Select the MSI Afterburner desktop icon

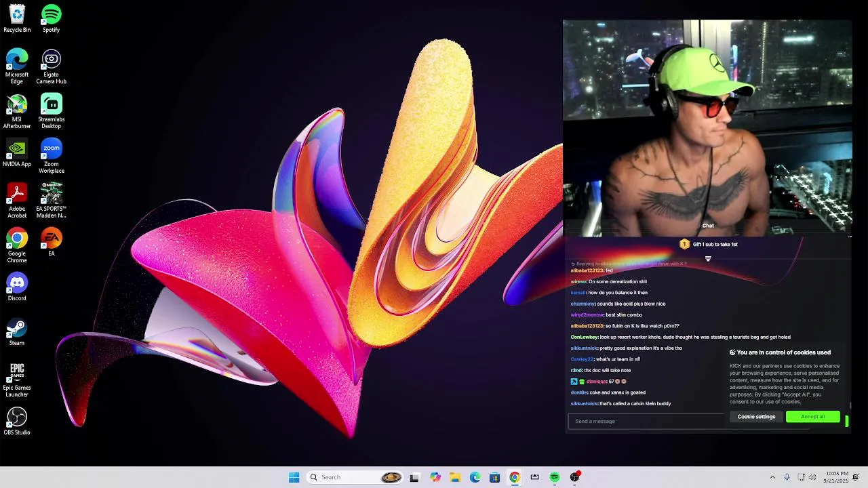17,111
